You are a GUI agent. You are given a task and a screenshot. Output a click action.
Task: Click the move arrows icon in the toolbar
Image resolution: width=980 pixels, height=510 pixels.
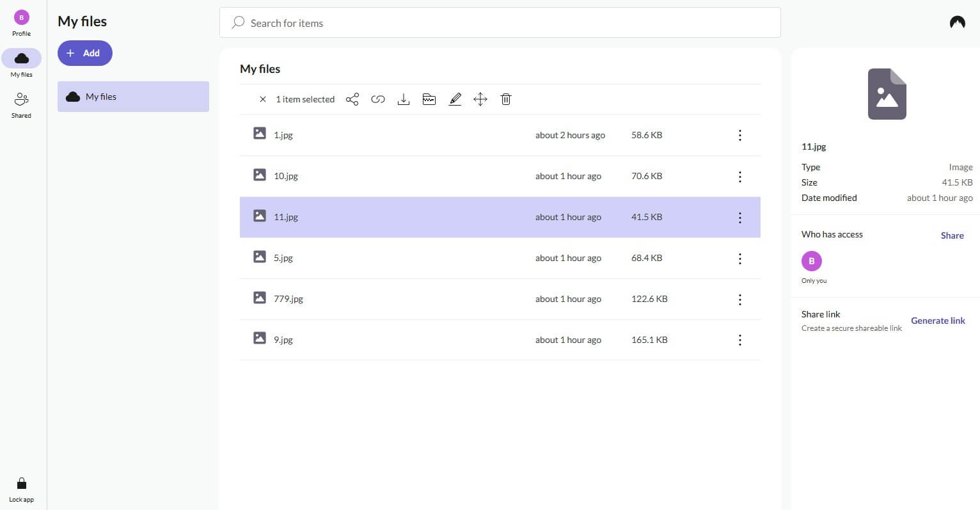[x=480, y=99]
